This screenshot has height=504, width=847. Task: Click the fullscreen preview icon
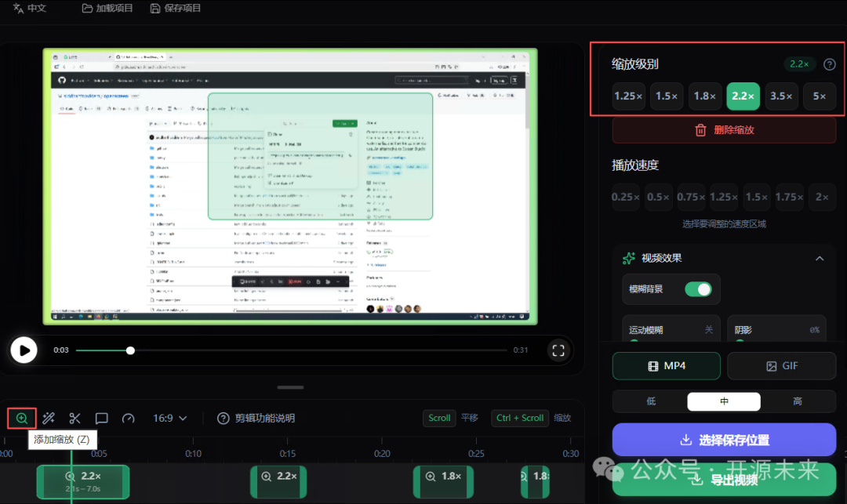point(558,350)
